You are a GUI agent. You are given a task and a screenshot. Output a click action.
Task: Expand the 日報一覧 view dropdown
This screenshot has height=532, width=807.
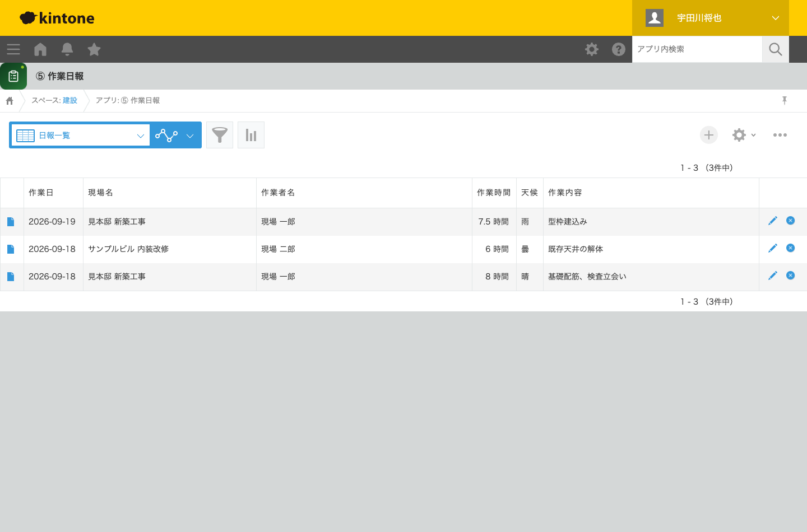tap(81, 135)
